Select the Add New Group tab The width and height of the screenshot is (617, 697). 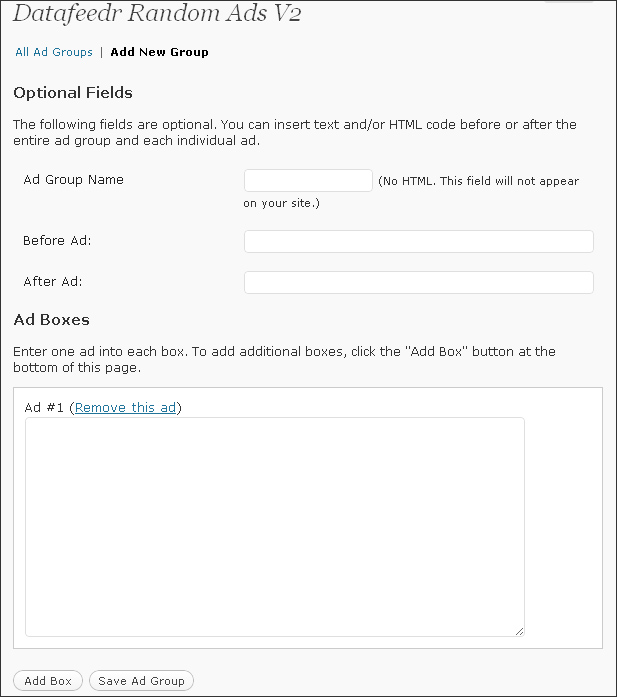159,52
